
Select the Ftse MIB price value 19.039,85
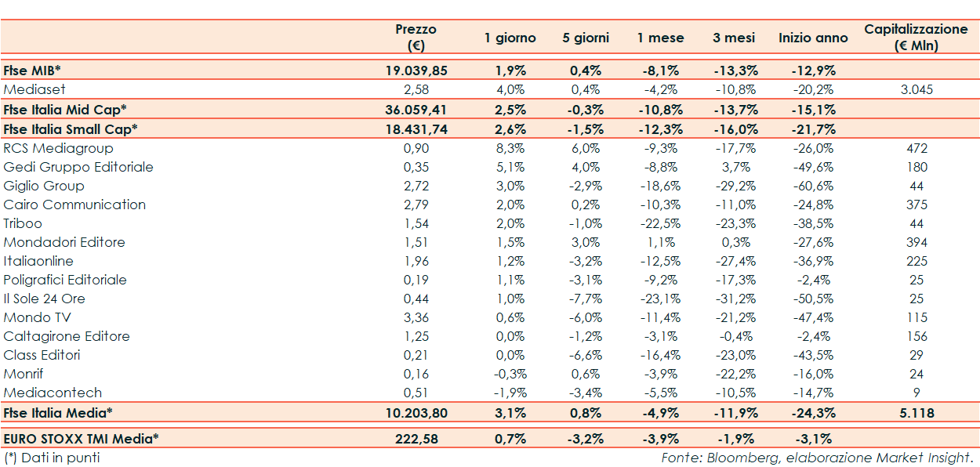pos(416,70)
